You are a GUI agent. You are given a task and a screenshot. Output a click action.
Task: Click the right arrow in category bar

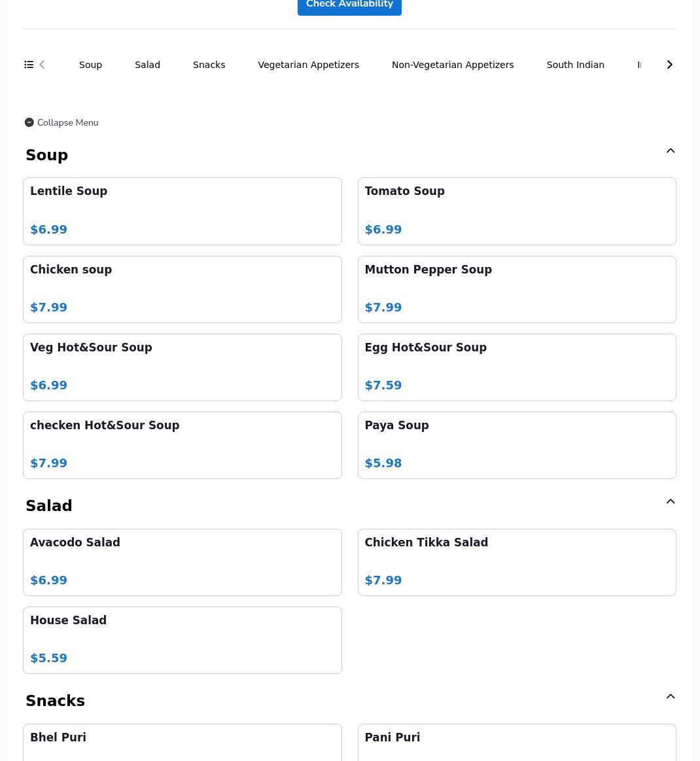point(669,65)
